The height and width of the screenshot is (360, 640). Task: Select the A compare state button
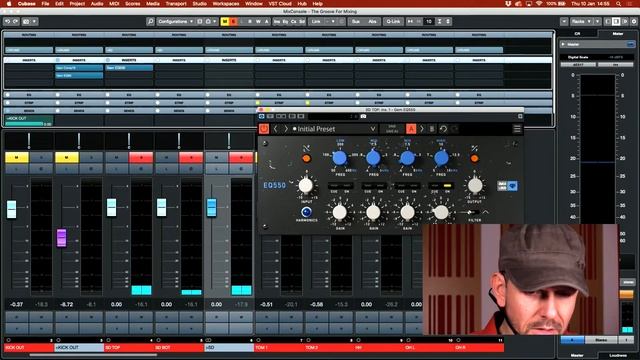pyautogui.click(x=411, y=129)
